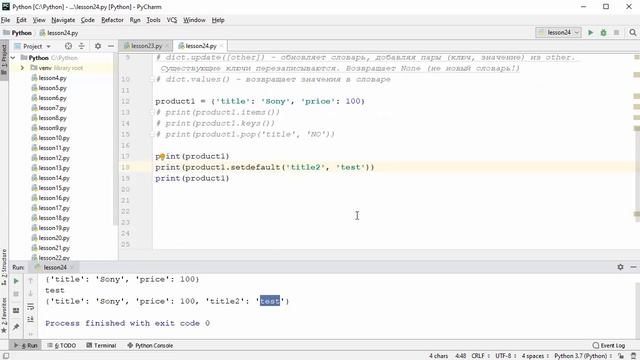Image resolution: width=640 pixels, height=360 pixels.
Task: Pin the Run tab with pin icon
Action: [16, 327]
